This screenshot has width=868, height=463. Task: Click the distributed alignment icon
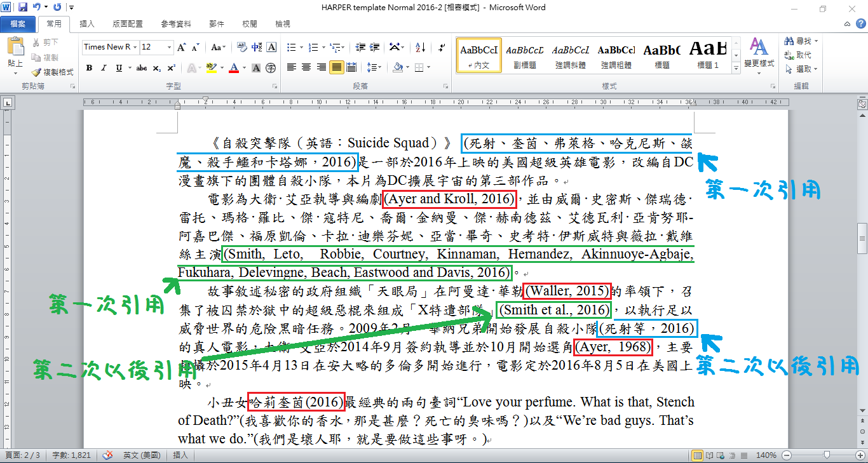[351, 67]
